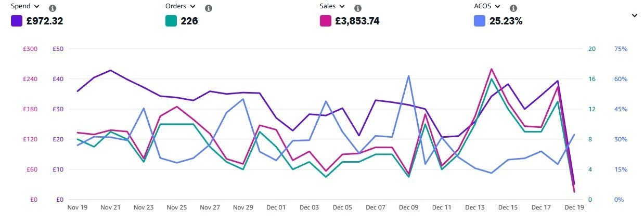This screenshot has width=644, height=223.
Task: Toggle the purple Spend color swatch
Action: (x=16, y=21)
